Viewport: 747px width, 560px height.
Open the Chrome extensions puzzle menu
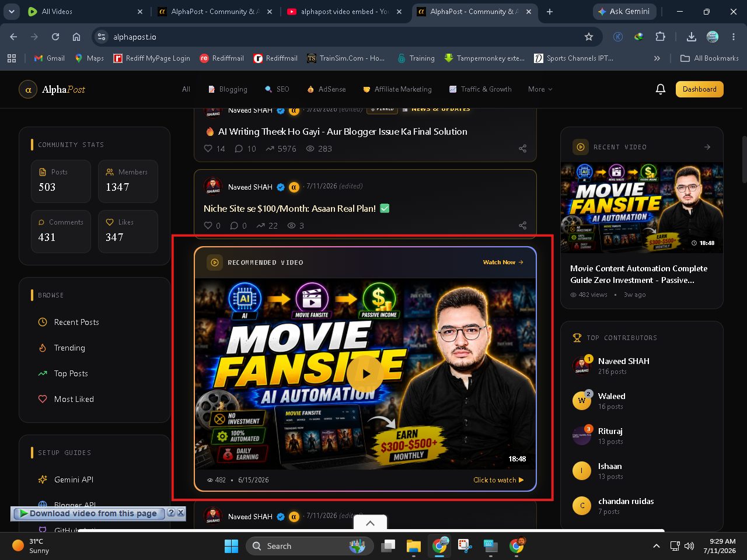660,37
